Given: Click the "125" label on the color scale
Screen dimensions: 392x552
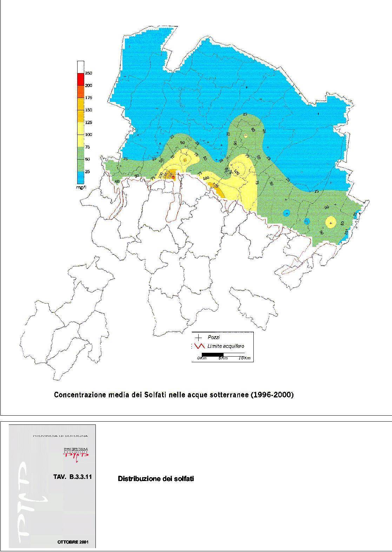Looking at the screenshot, I should (x=89, y=122).
